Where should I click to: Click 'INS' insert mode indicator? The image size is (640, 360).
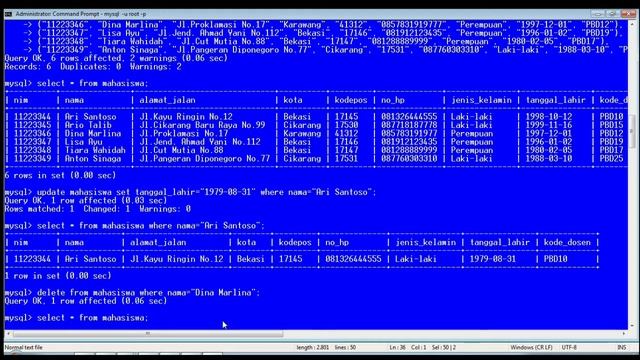pos(621,347)
